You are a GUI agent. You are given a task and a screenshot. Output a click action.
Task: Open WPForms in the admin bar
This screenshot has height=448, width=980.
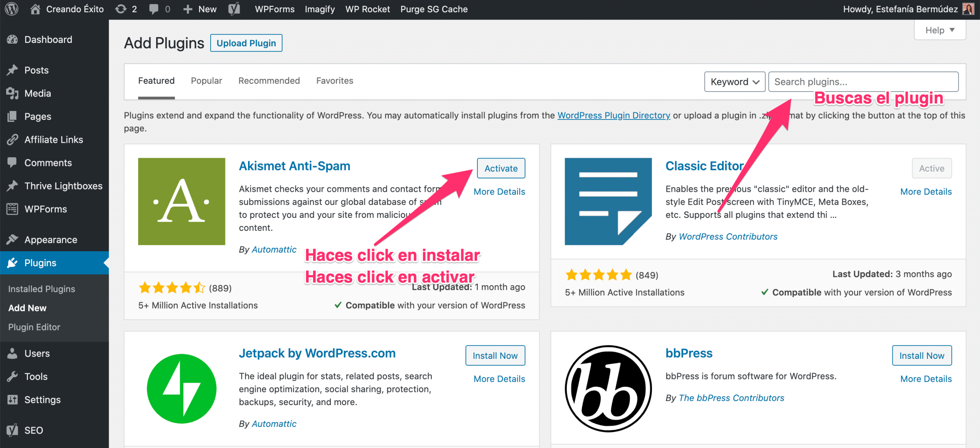(x=275, y=9)
